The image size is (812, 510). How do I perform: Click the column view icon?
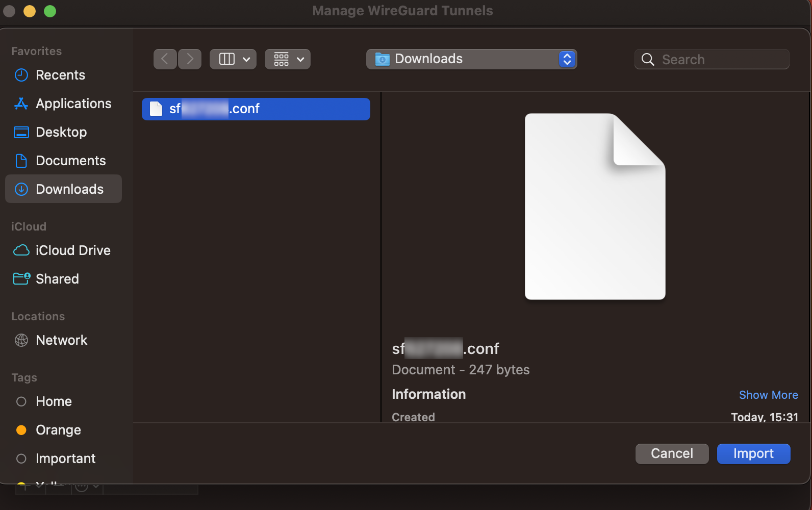[x=227, y=59]
